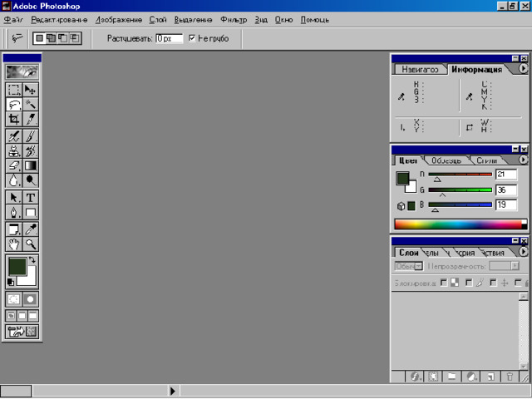Screen dimensions: 532x399
Task: Open the Информация panel flyout menu arrow
Action: [x=523, y=69]
